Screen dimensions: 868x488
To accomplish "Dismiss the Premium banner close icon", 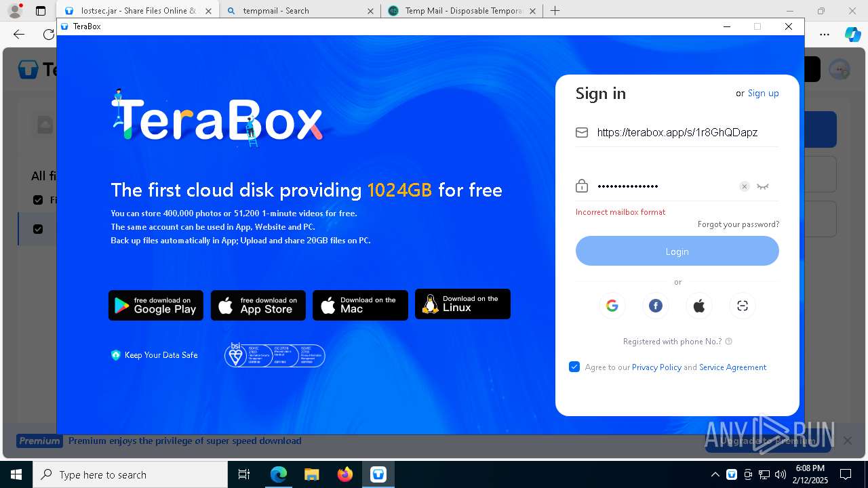I will pyautogui.click(x=847, y=441).
